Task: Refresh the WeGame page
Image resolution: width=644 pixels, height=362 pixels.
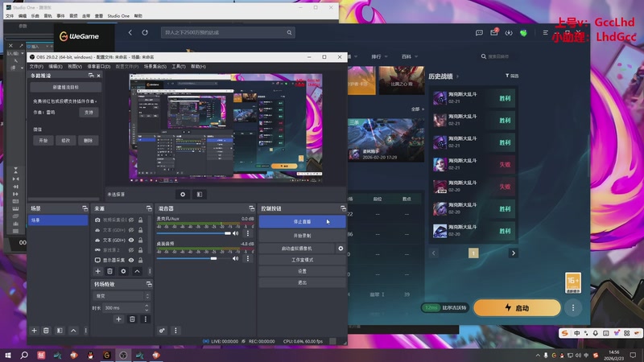Action: [x=145, y=32]
